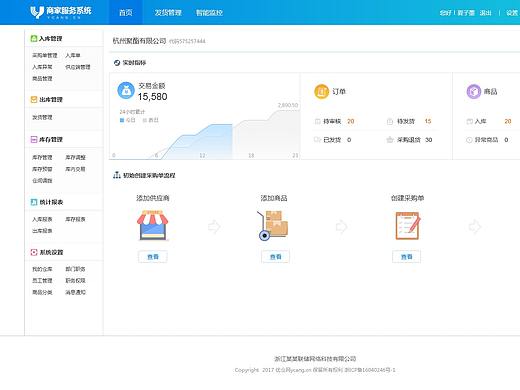Open 出库报表 in the sidebar

(x=42, y=231)
